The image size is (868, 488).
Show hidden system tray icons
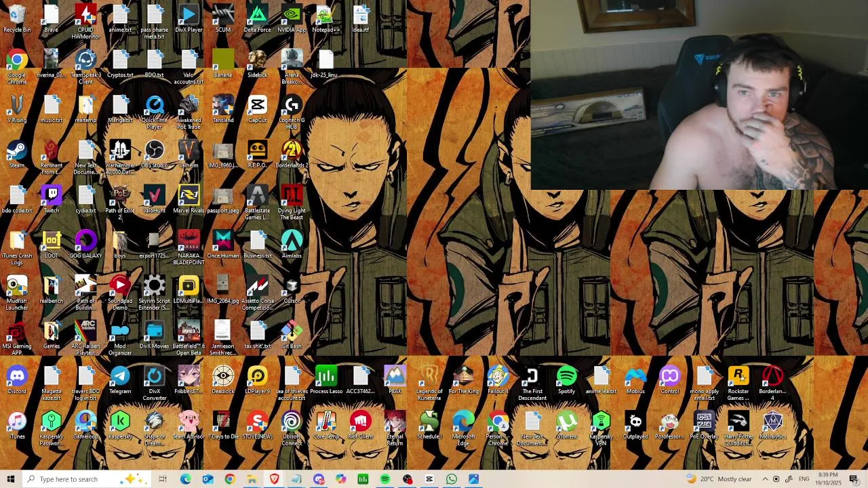point(765,479)
